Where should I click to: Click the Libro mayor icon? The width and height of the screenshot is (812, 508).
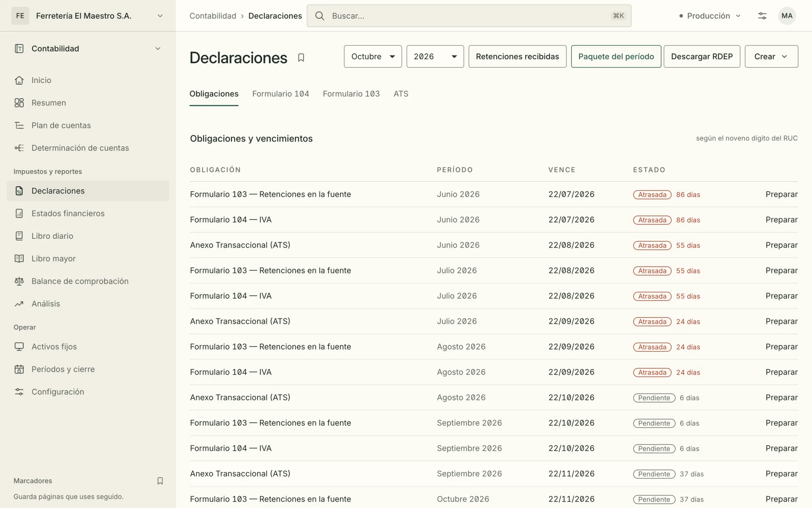19,259
